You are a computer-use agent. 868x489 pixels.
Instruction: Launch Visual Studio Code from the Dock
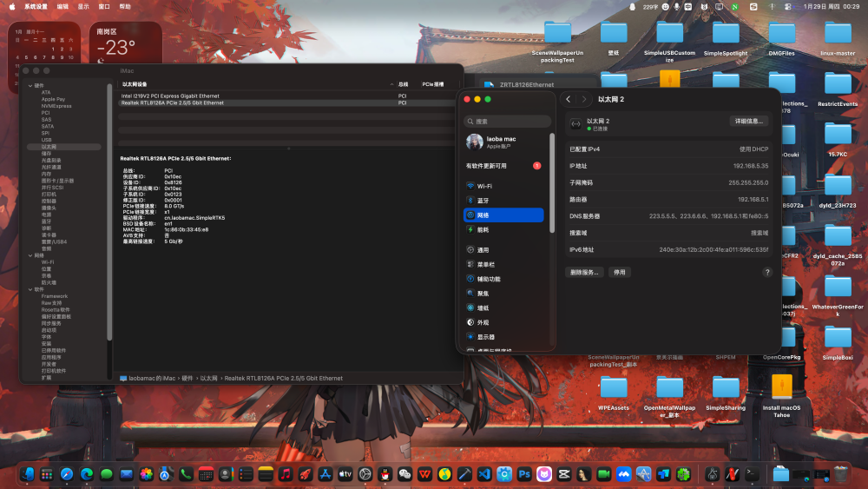483,474
